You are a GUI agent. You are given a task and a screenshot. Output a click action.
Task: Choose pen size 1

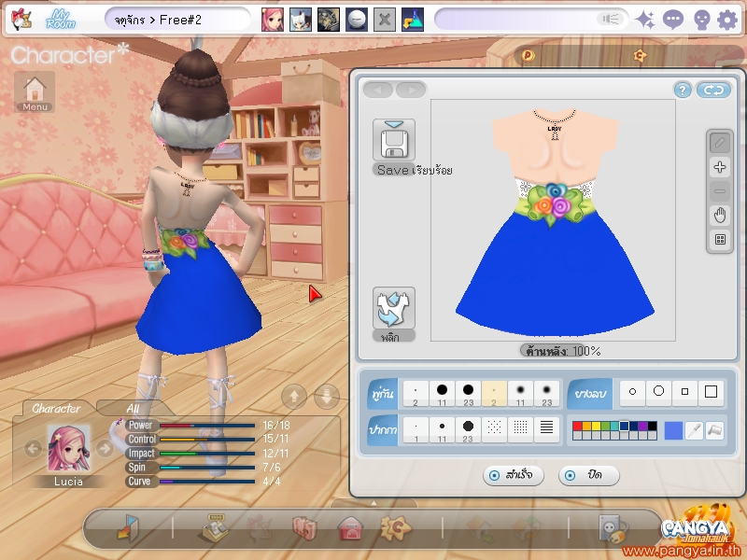416,430
